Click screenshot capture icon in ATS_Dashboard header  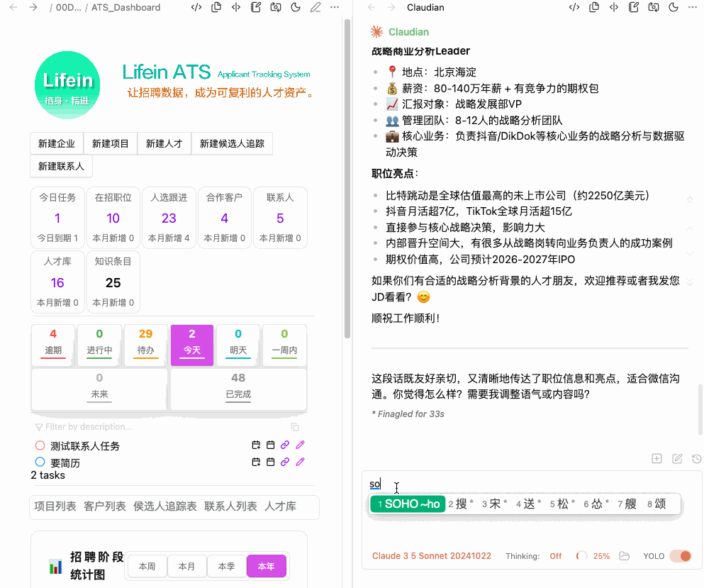276,7
